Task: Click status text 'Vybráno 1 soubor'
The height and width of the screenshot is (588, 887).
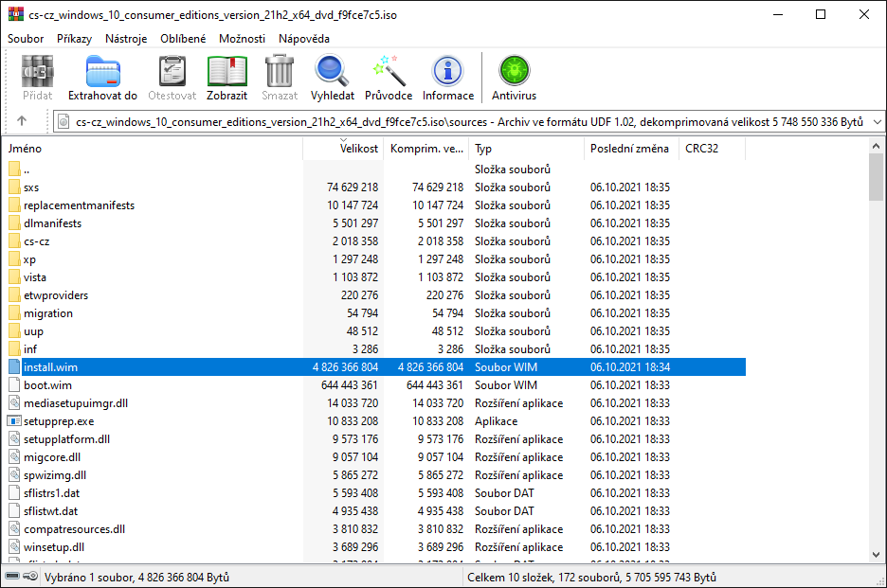Action: pyautogui.click(x=89, y=578)
